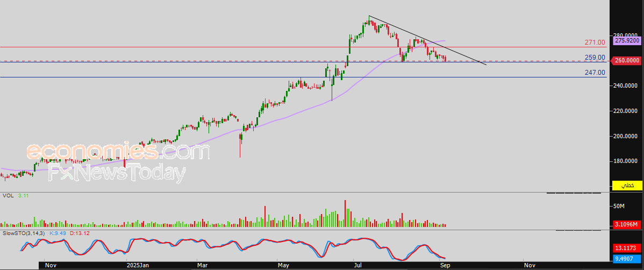Click the Mar date label

pos(202,266)
